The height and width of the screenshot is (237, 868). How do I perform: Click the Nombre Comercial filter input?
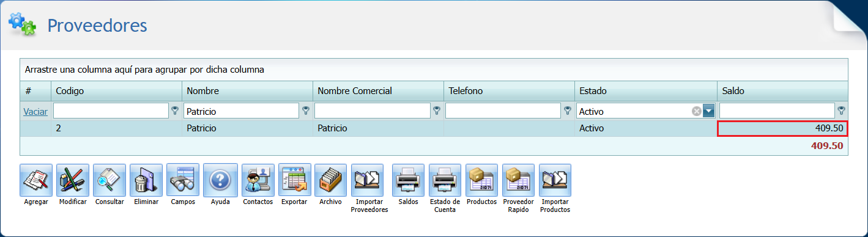coord(373,111)
